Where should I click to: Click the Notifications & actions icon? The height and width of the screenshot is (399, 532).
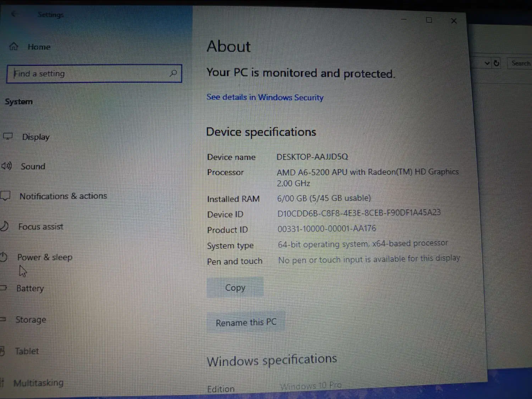click(x=5, y=196)
